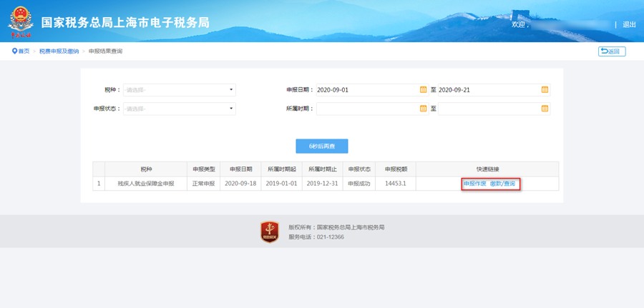Screen dimensions: 644x308
Task: Click the empty 所属时期 start input field
Action: coord(366,109)
